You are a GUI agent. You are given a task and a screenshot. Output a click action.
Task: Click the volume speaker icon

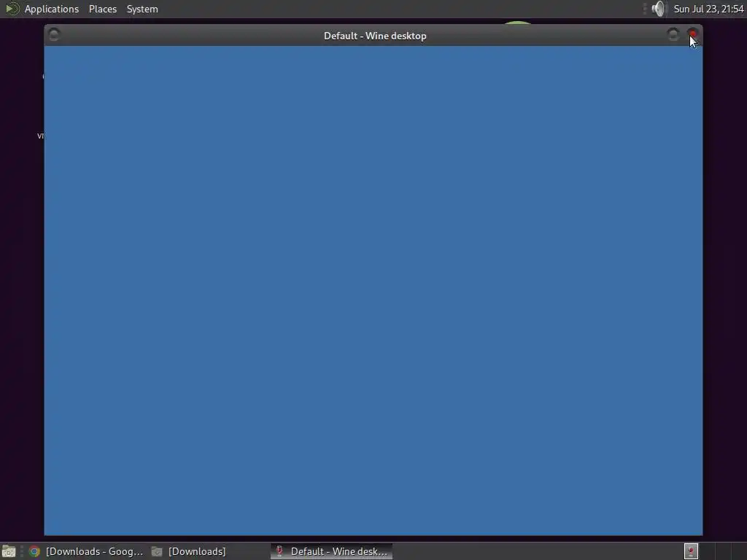point(658,9)
